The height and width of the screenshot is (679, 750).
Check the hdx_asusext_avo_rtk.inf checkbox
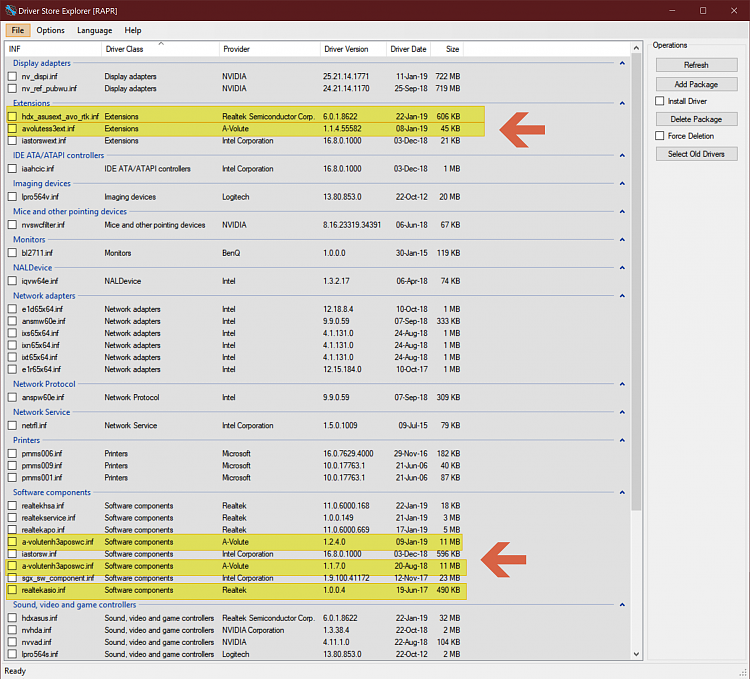12,117
